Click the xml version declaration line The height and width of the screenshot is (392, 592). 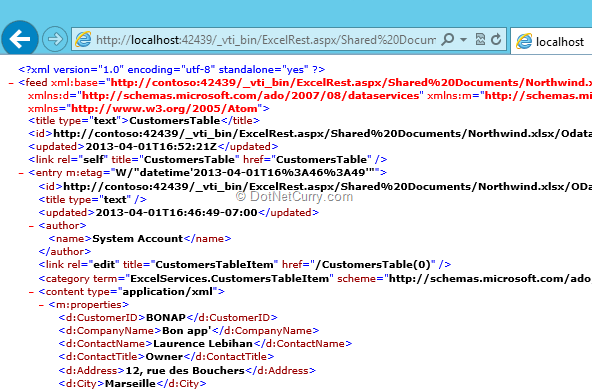tap(172, 69)
